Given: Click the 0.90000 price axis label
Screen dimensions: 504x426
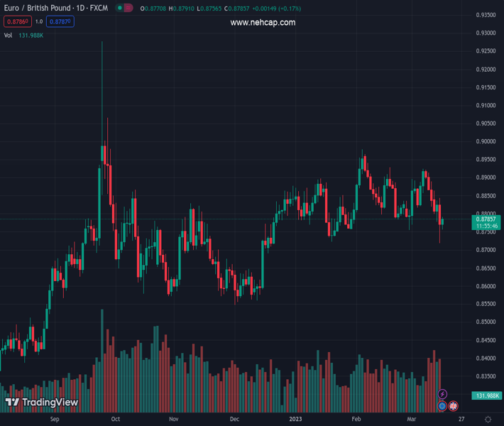Looking at the screenshot, I should coord(486,141).
